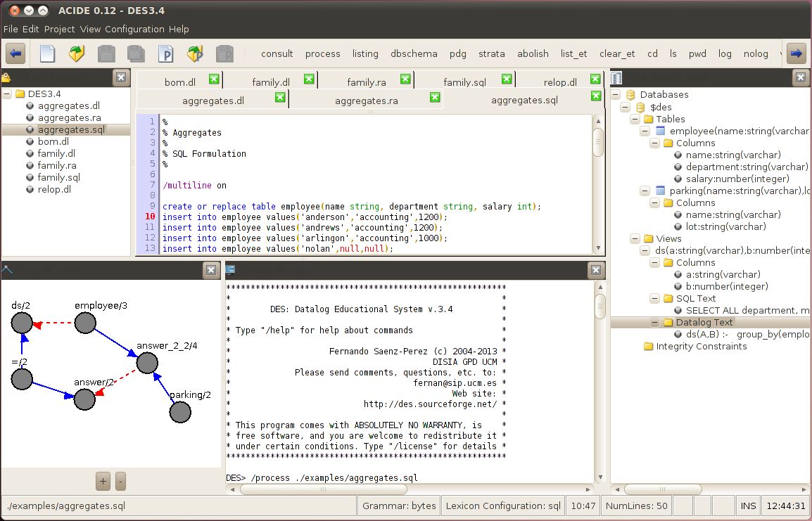Collapse the $des database node

pyautogui.click(x=626, y=107)
